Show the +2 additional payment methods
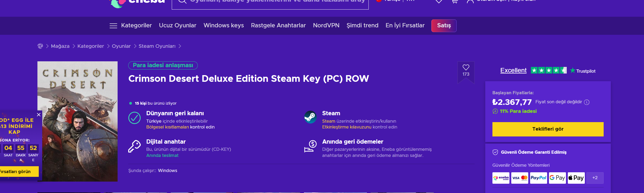This screenshot has height=193, width=644. coord(595,178)
